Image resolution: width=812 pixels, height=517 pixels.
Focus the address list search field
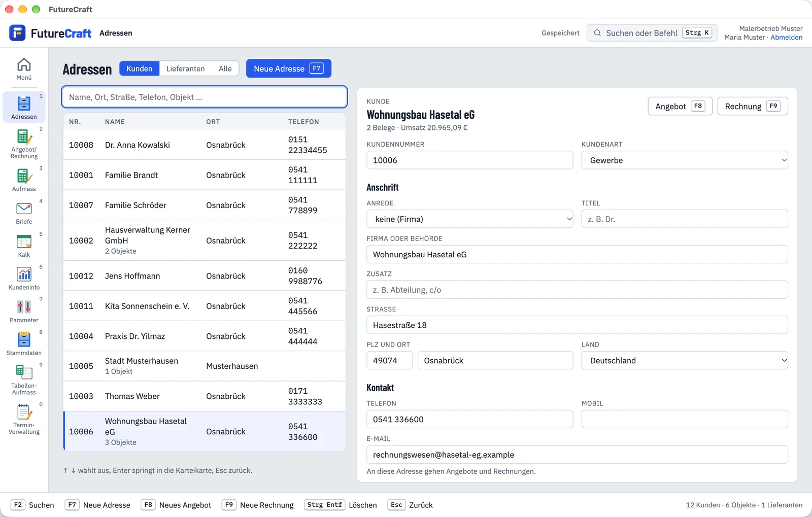[205, 97]
